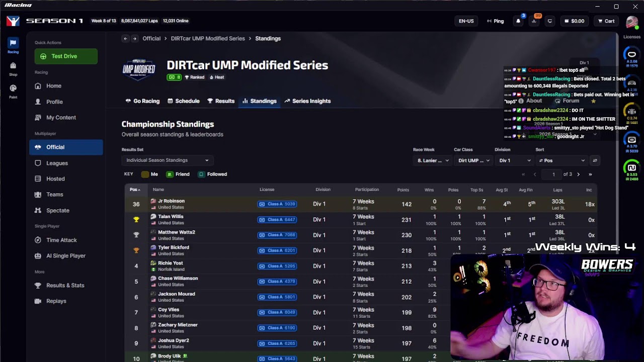Switch to the Go Racing tab
Screen dimensions: 644x362
[x=142, y=101]
